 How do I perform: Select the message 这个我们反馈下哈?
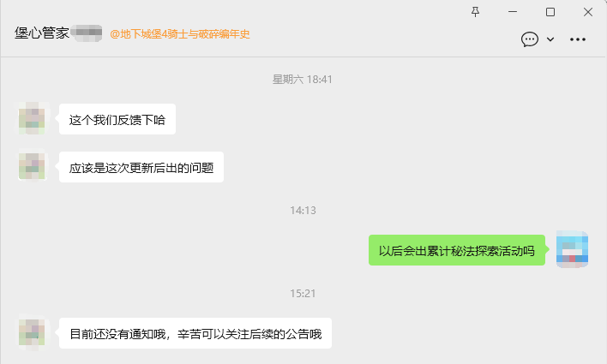(x=117, y=120)
